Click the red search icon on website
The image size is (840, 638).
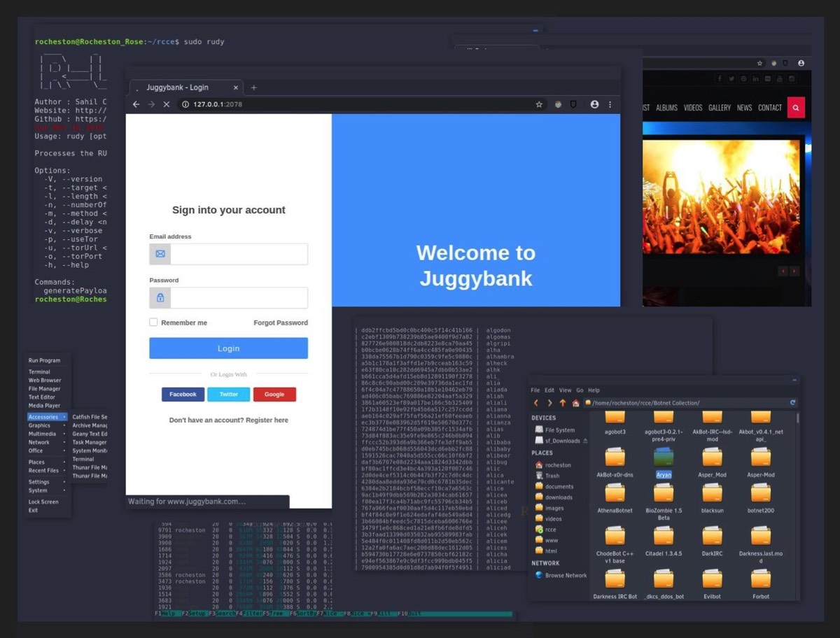pyautogui.click(x=796, y=108)
